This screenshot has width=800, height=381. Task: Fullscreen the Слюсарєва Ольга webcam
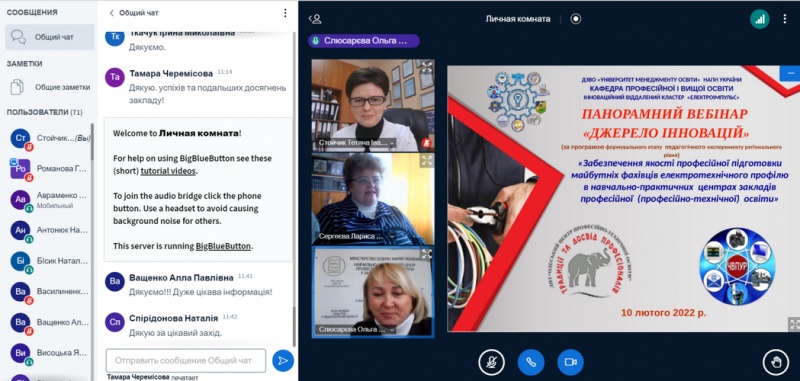tap(426, 254)
